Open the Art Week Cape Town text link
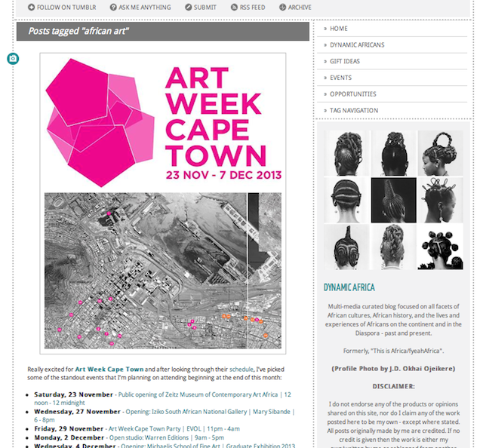Viewport: 483px width, 448px height. pyautogui.click(x=109, y=369)
